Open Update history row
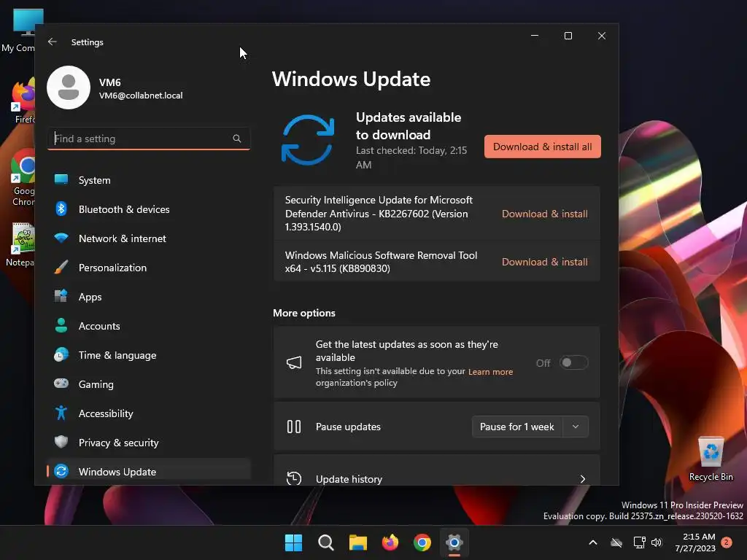 click(436, 472)
